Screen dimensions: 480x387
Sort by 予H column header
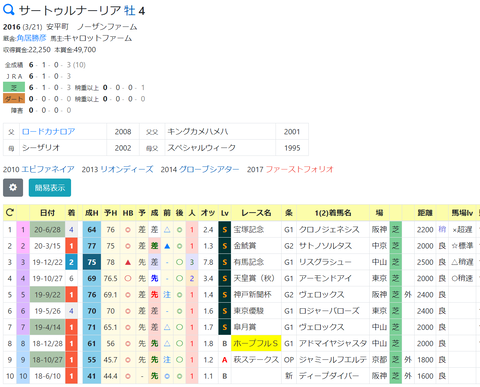(111, 213)
